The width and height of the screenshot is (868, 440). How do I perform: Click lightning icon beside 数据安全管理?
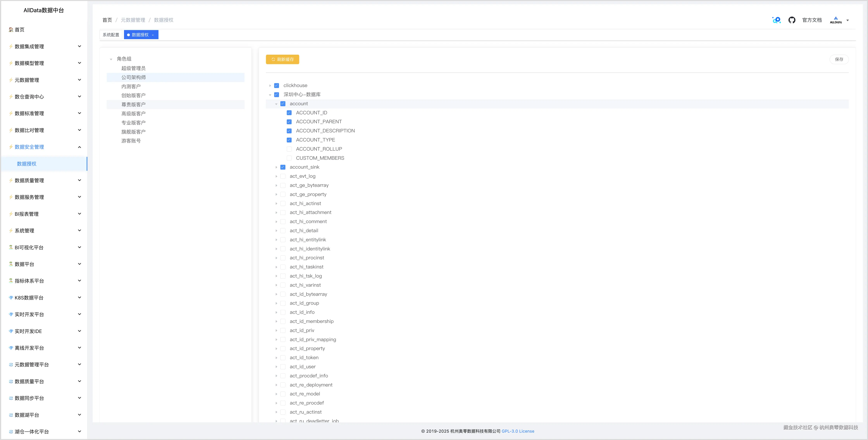tap(11, 147)
